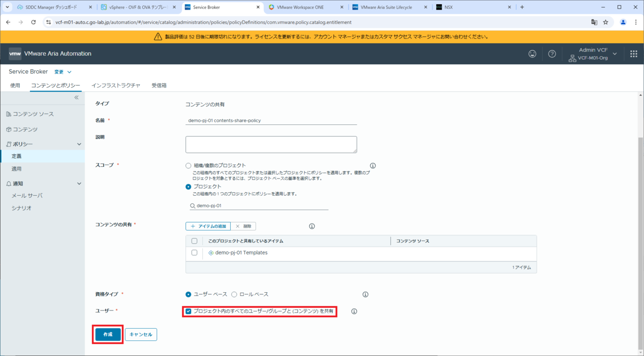The image size is (644, 356).
Task: Collapse the 通知 sidebar section
Action: tap(79, 183)
